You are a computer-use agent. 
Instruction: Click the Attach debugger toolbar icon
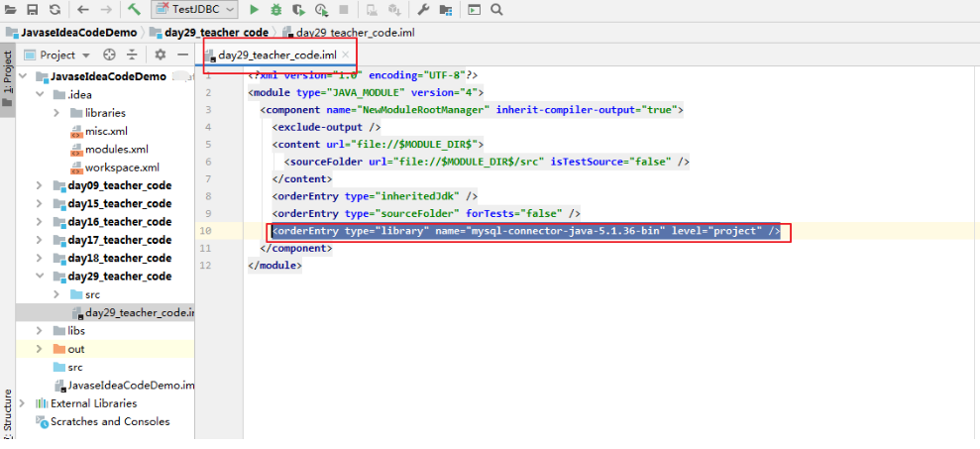coord(372,9)
